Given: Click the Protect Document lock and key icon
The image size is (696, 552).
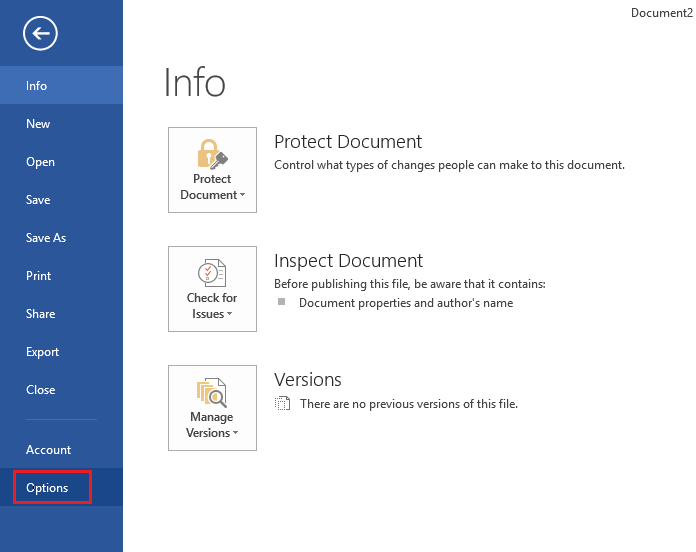Looking at the screenshot, I should click(x=212, y=154).
